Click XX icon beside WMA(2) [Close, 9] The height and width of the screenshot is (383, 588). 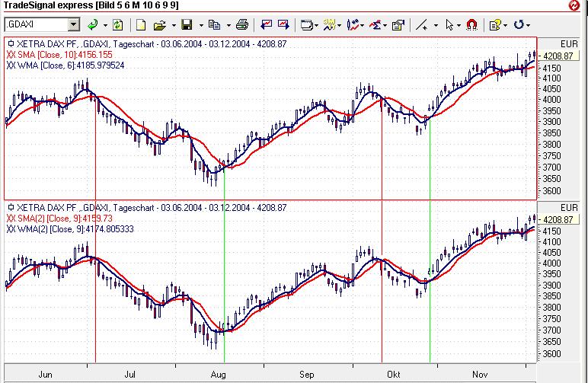11,229
